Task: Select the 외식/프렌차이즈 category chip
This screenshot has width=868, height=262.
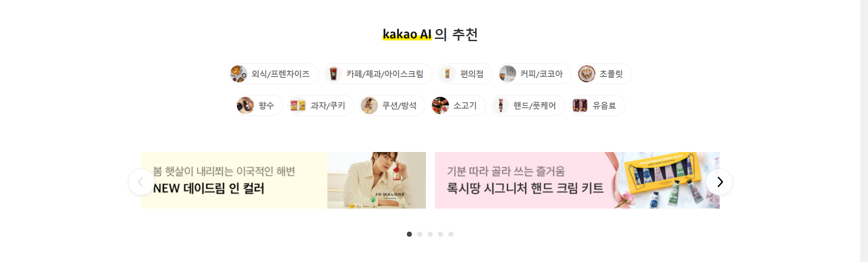Action: point(274,74)
